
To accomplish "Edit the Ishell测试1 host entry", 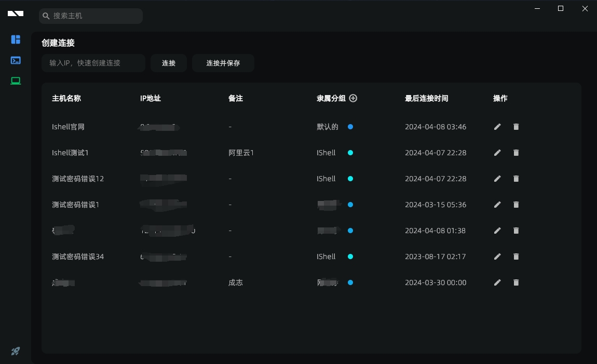I will click(497, 153).
